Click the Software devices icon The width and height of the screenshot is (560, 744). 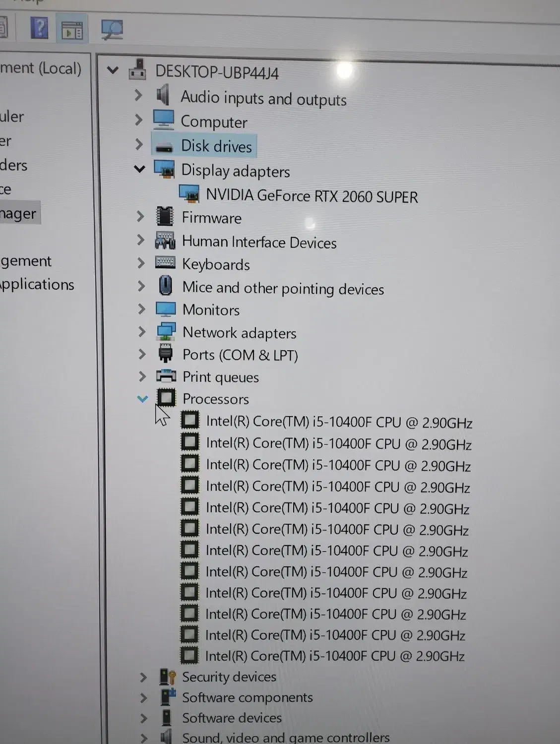coord(167,717)
